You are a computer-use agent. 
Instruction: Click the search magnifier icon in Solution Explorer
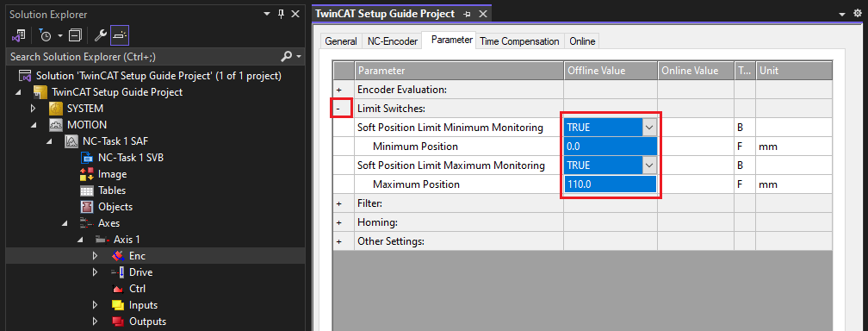coord(286,57)
